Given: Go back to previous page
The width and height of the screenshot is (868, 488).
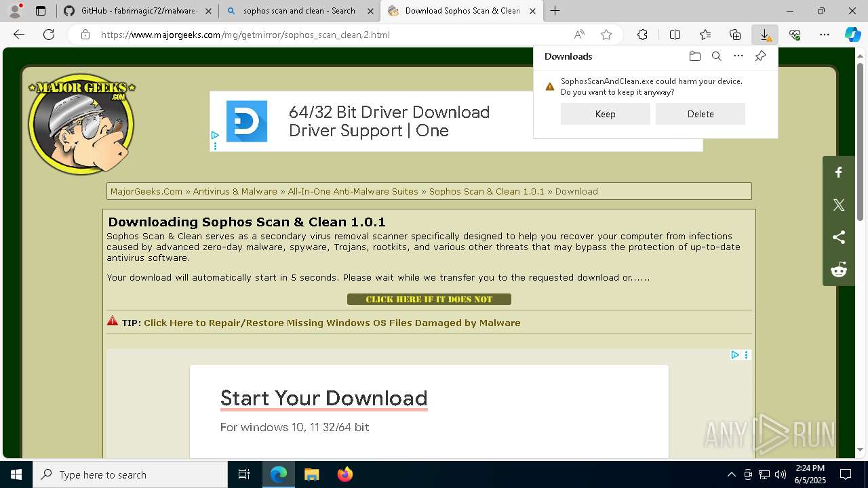Looking at the screenshot, I should 19,35.
